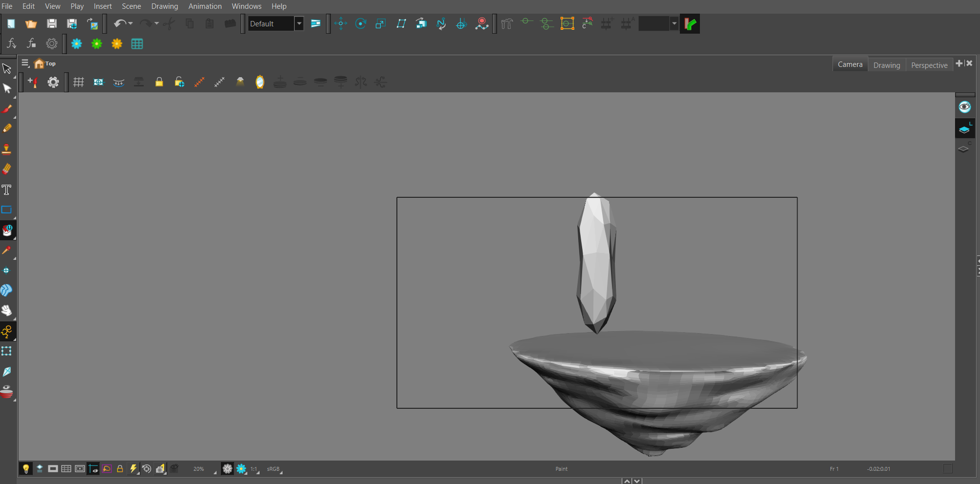Select the Paint bucket tool
This screenshot has width=980, height=484.
click(7, 230)
